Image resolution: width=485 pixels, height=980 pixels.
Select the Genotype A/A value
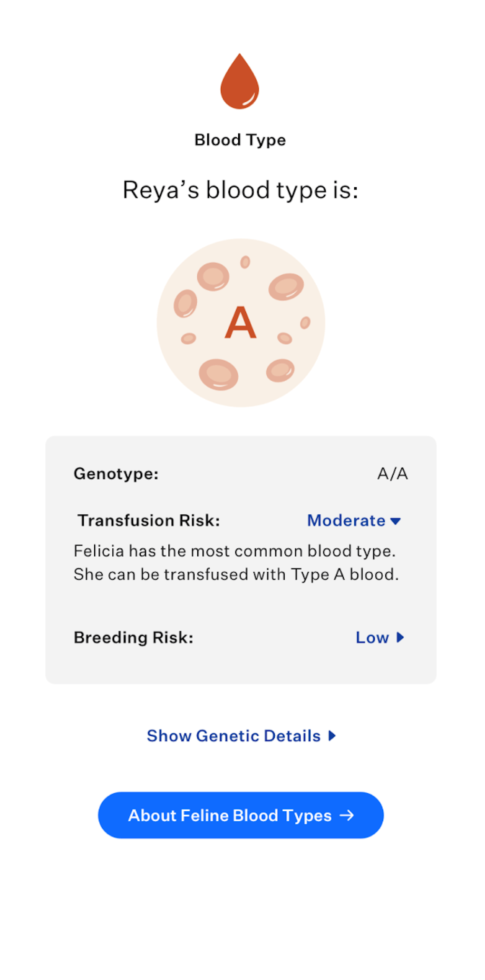(393, 473)
